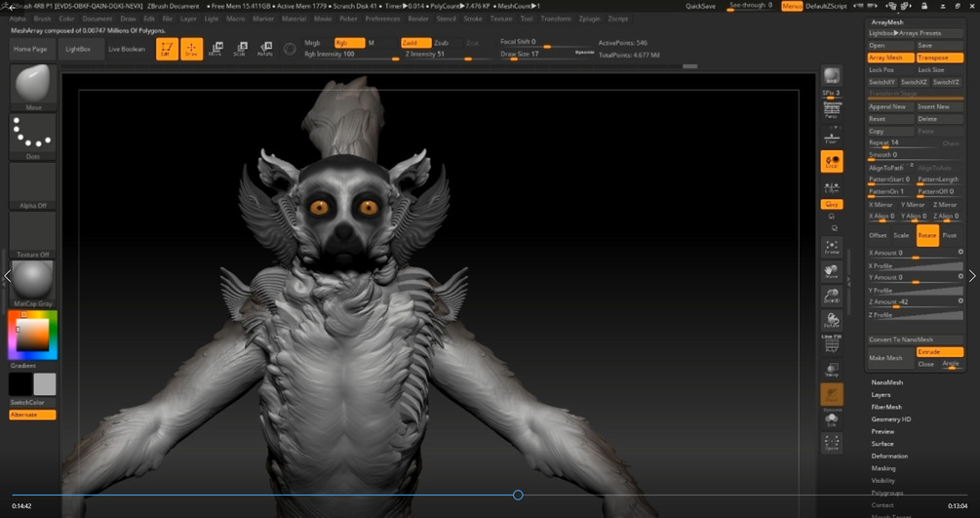Select the Edit mode icon

[x=167, y=49]
